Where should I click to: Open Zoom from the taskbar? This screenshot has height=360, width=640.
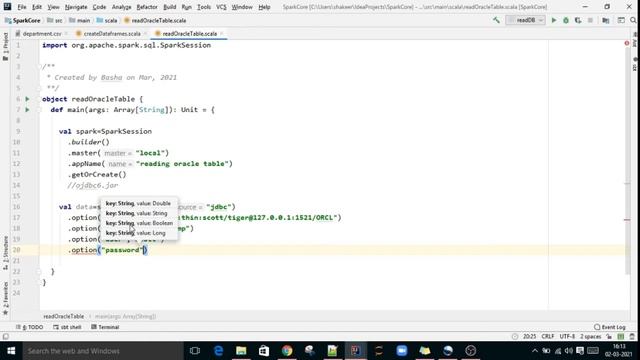402,351
